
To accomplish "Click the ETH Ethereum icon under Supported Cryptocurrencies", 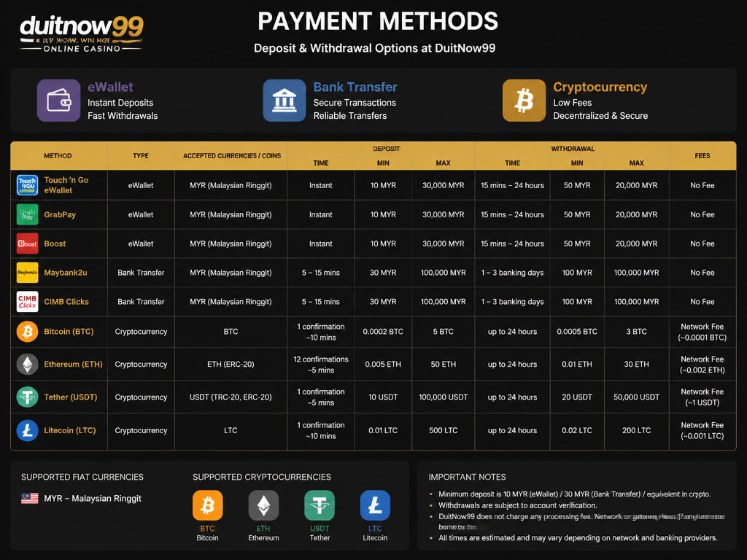I will (263, 505).
